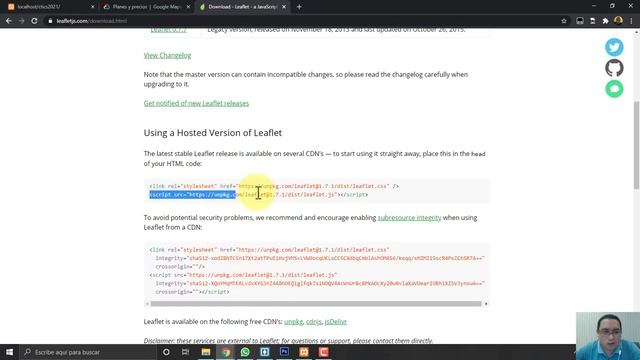Open Task View on the taskbar

coord(185,352)
